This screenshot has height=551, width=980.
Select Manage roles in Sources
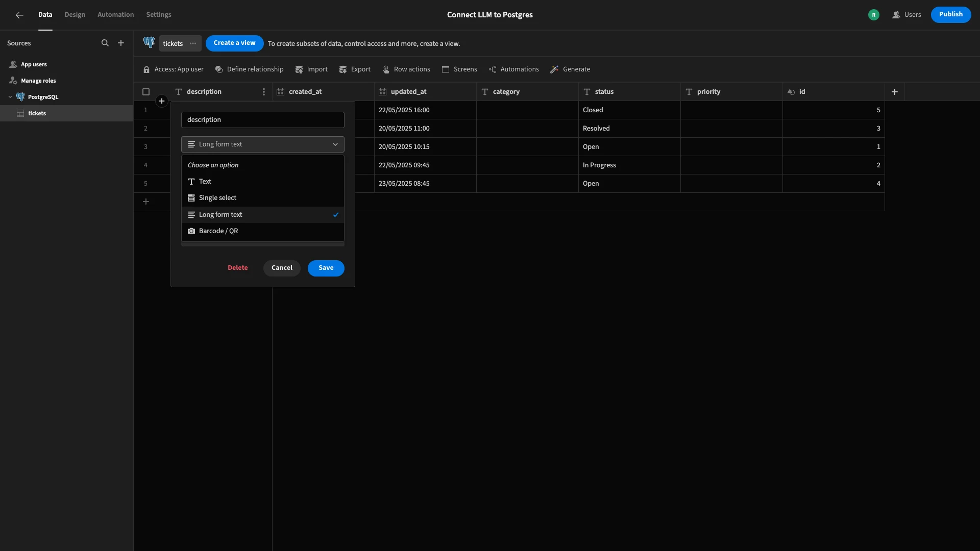(x=66, y=81)
